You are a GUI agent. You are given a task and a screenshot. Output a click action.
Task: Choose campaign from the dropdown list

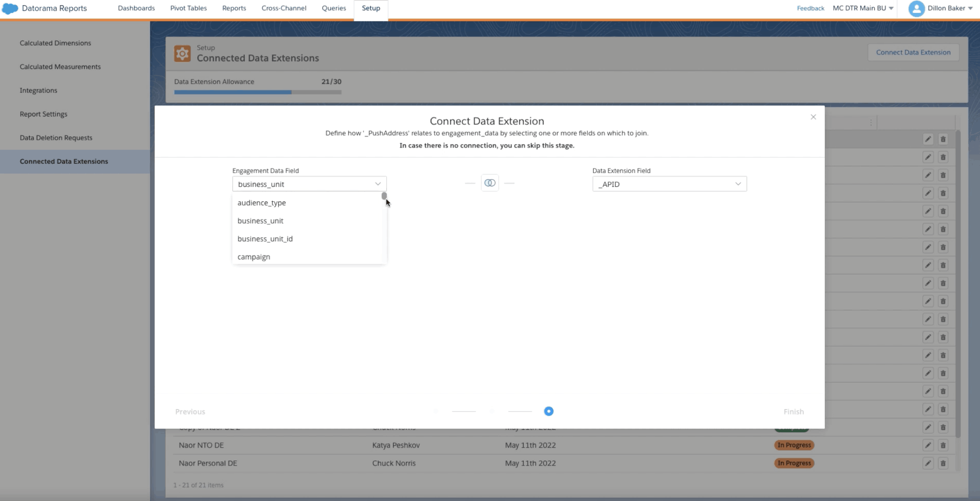(x=309, y=257)
